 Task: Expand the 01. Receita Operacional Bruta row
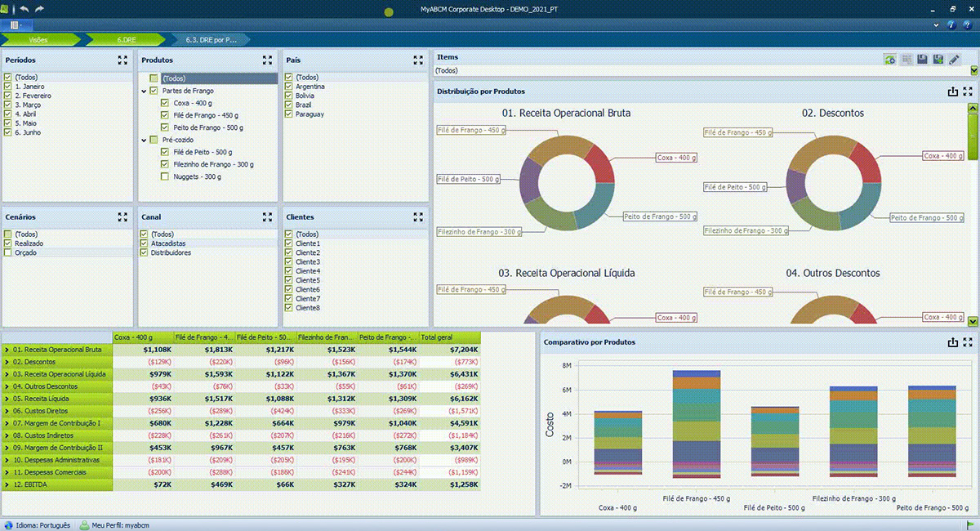(x=7, y=350)
